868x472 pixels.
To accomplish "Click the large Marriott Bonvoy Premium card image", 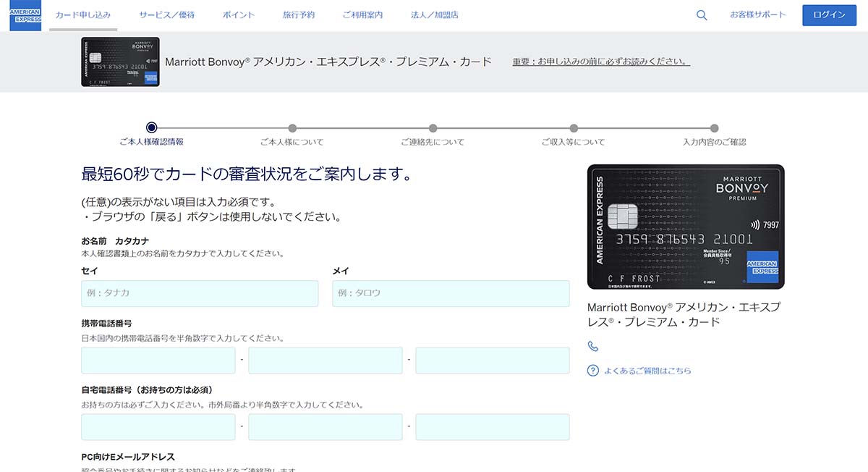I will [x=686, y=227].
